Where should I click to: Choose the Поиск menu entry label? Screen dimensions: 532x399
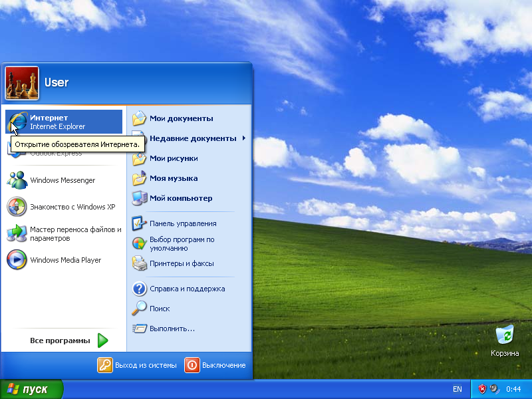(160, 309)
